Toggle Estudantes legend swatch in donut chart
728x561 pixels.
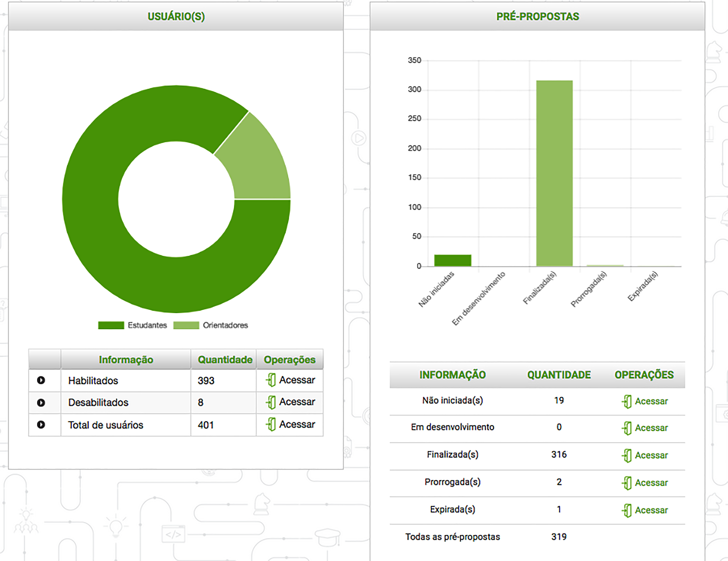111,325
